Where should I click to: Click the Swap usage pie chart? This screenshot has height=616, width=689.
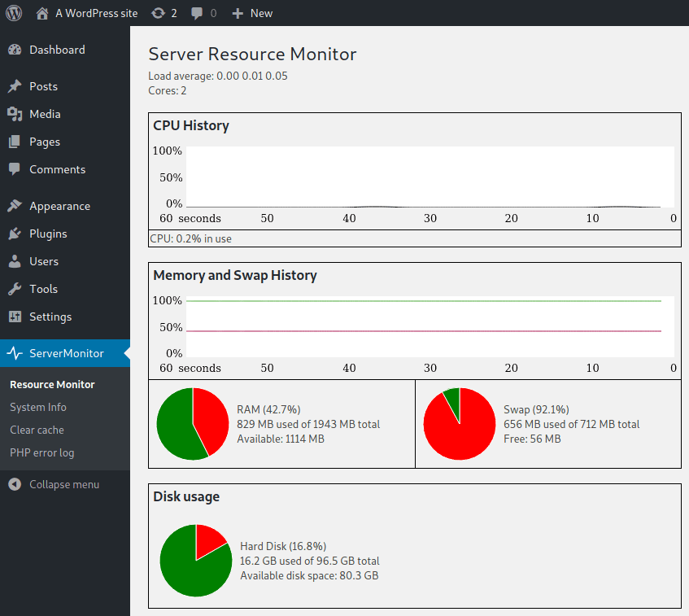[x=460, y=424]
